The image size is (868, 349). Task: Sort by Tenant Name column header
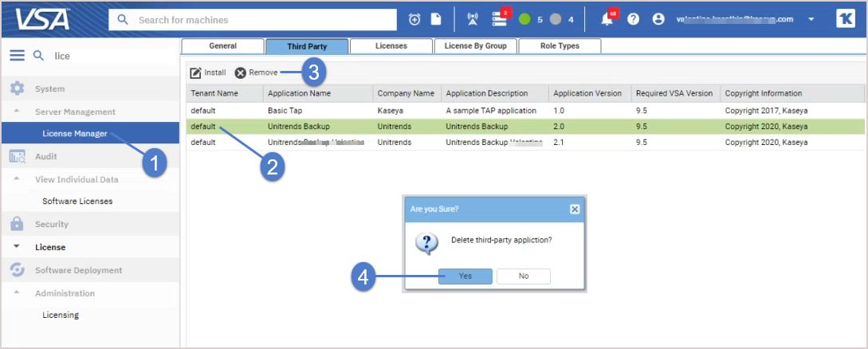pos(225,93)
